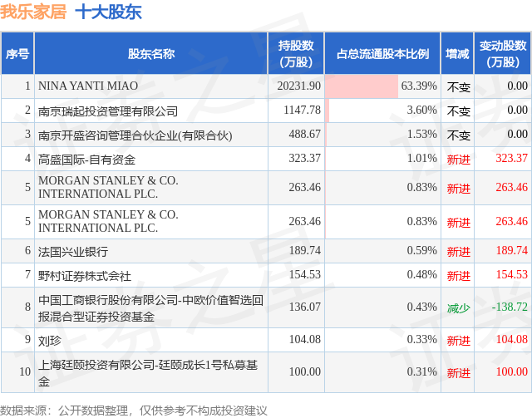The width and height of the screenshot is (532, 418).
Task: Click 新进 in the 高盛国际 row
Action: 458,159
